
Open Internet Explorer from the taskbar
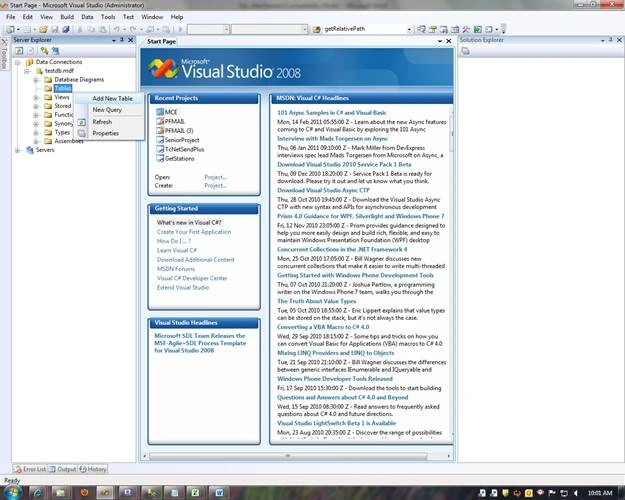(38, 493)
